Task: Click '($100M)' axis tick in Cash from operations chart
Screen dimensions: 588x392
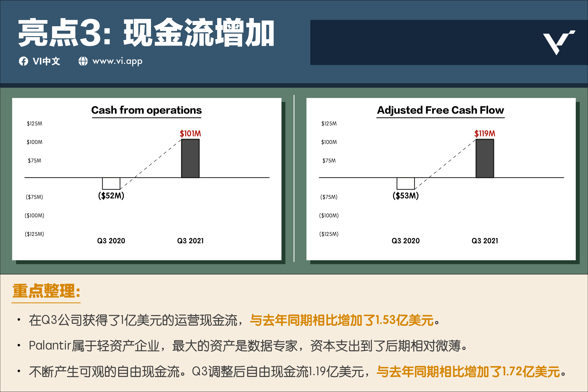Action: pos(35,215)
